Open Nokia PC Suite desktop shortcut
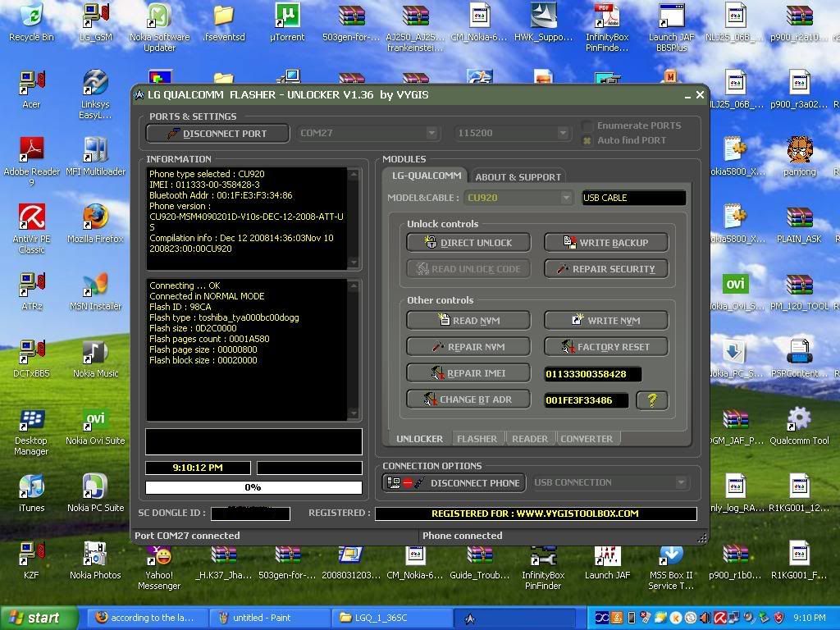 (x=96, y=493)
